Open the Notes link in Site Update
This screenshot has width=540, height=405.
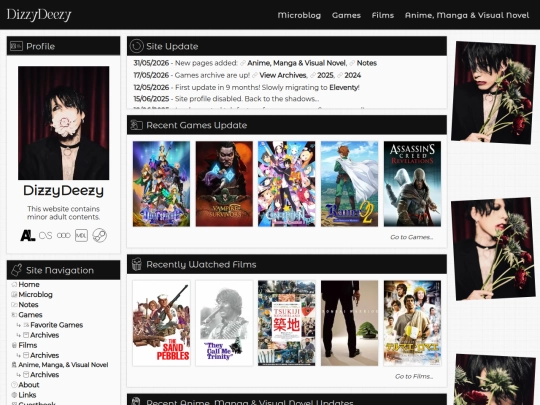point(367,63)
